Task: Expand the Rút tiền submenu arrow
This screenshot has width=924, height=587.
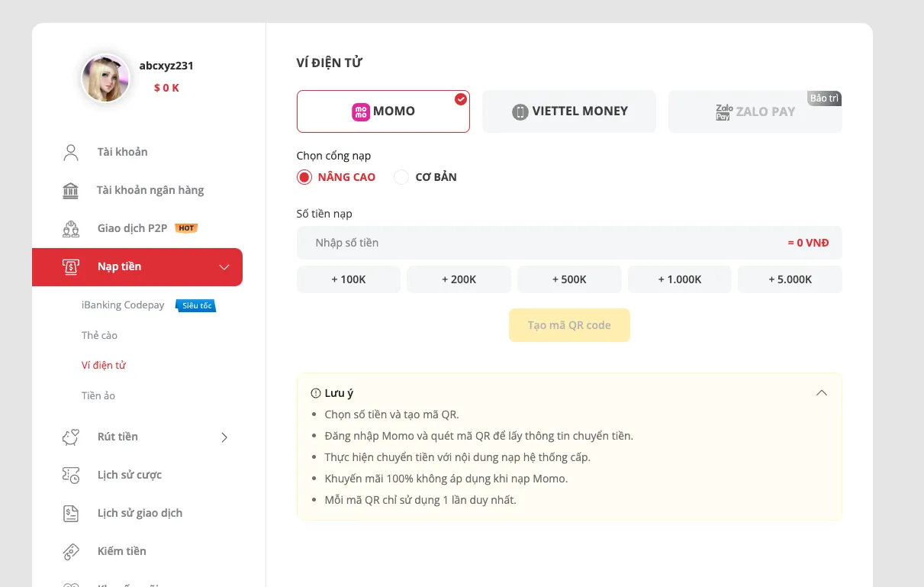Action: tap(224, 437)
